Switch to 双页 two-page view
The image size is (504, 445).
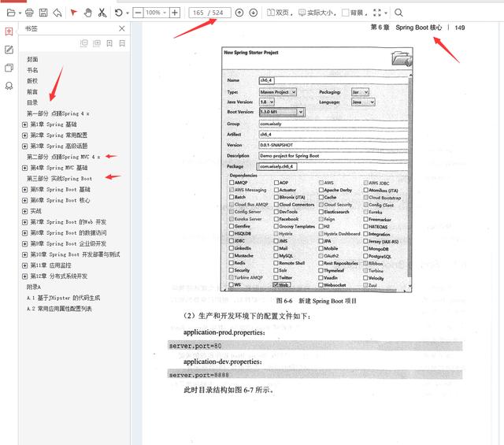click(278, 13)
